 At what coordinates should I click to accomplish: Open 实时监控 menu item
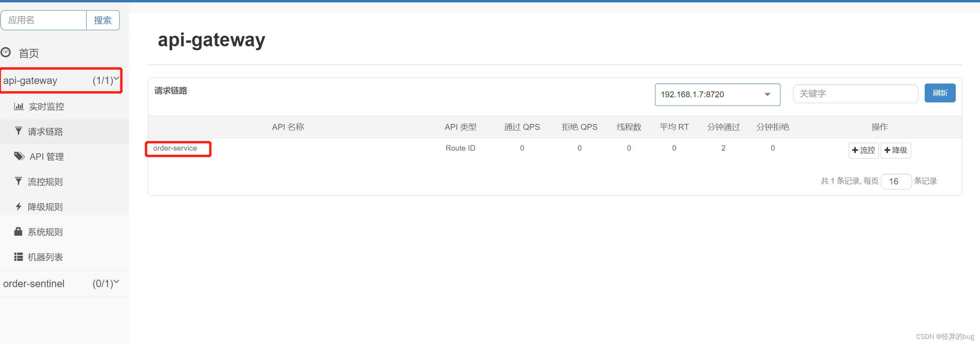point(64,106)
